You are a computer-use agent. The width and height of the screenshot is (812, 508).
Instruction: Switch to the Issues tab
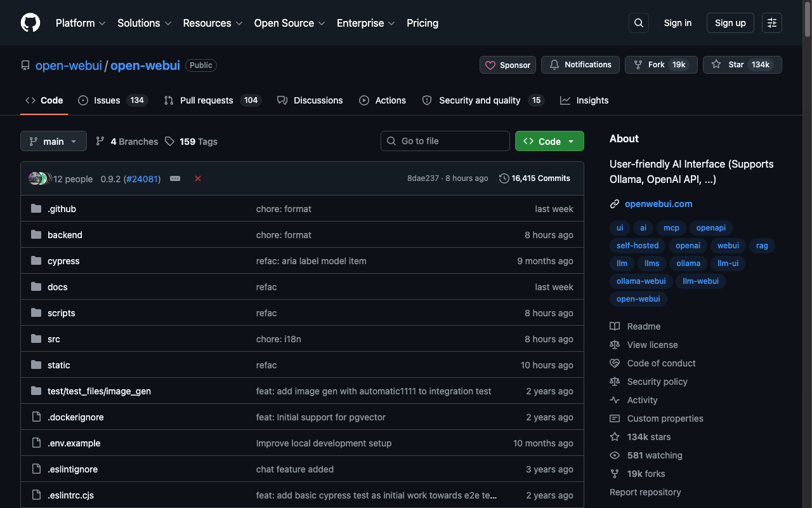[x=108, y=100]
